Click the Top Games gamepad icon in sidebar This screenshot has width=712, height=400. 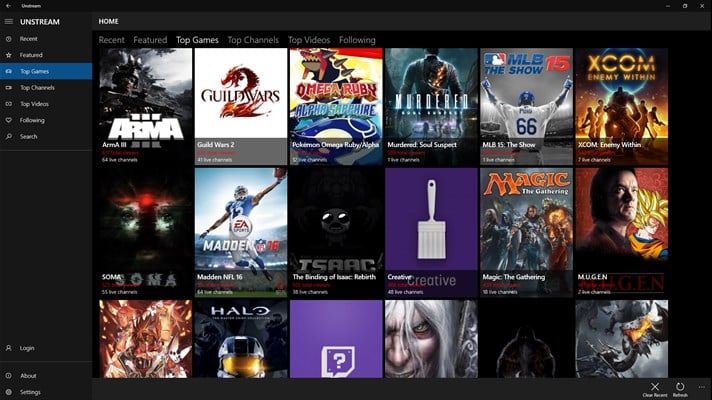tap(9, 71)
